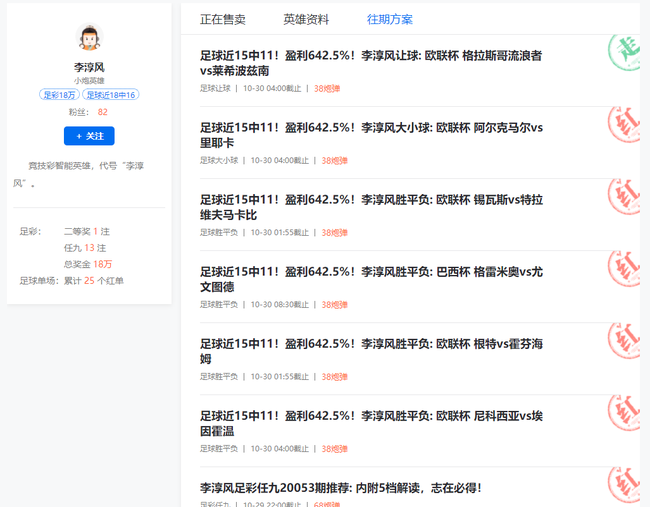The width and height of the screenshot is (650, 507).
Task: Click green 走 stamp on first plan
Action: (624, 52)
